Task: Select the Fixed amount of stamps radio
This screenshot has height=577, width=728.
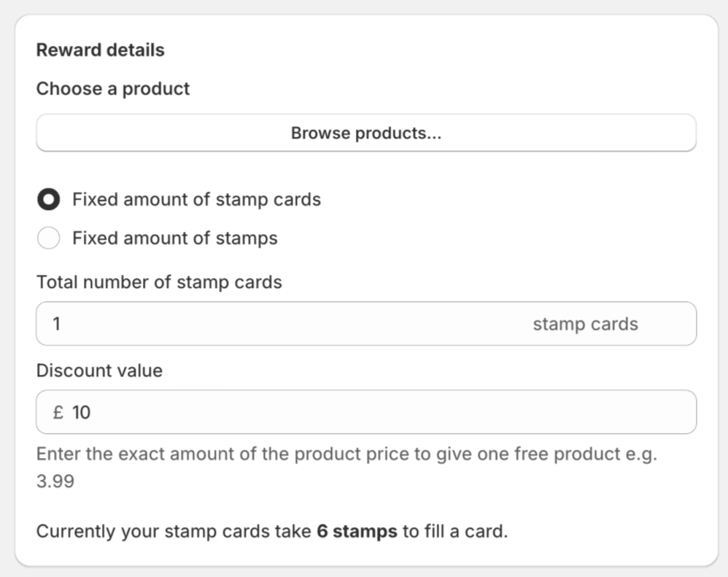Action: (x=49, y=238)
